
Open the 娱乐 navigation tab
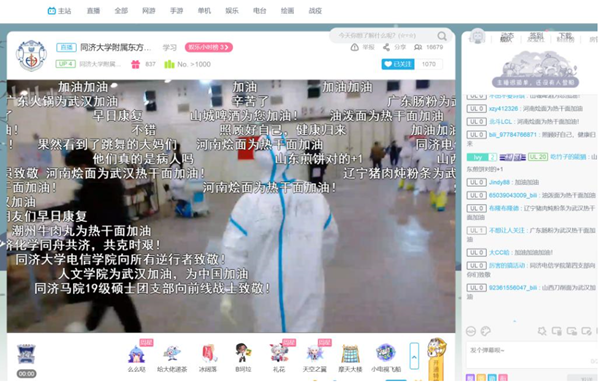tap(232, 11)
